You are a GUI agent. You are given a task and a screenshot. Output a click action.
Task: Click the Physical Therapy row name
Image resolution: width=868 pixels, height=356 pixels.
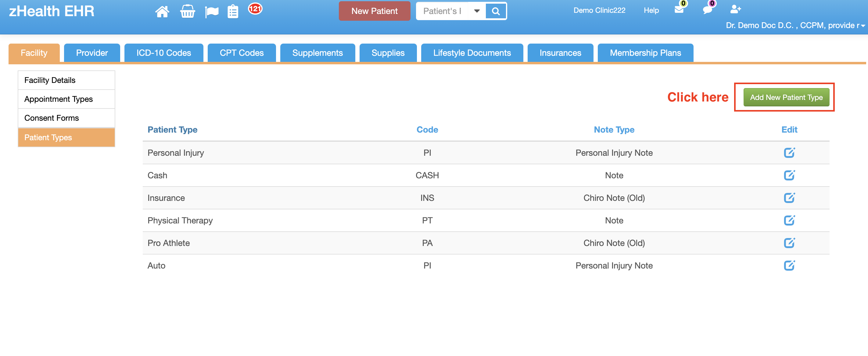pos(180,221)
